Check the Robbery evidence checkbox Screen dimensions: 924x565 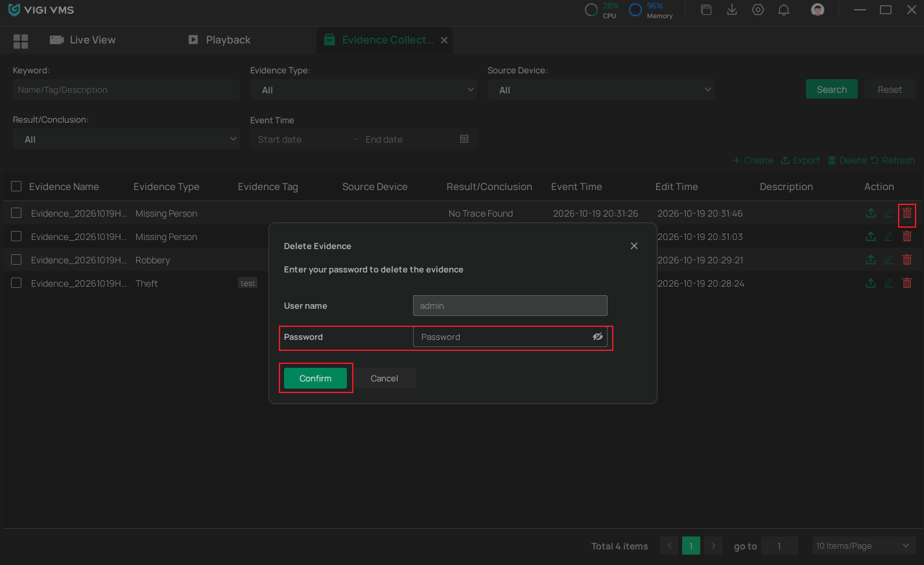coord(16,259)
